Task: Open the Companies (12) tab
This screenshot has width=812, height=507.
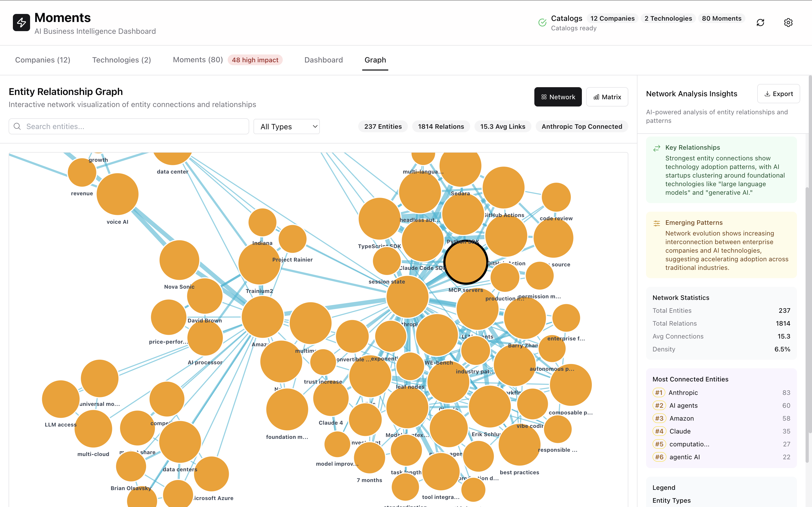Action: (x=43, y=60)
